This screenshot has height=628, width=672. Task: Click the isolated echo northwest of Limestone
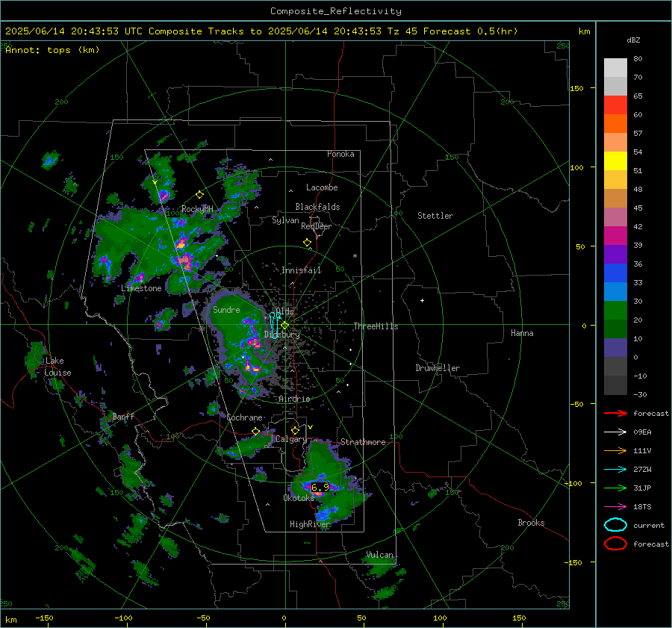(50, 161)
